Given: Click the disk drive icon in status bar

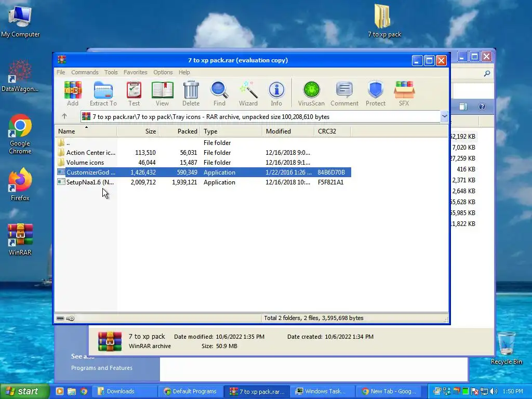Looking at the screenshot, I should pos(60,318).
